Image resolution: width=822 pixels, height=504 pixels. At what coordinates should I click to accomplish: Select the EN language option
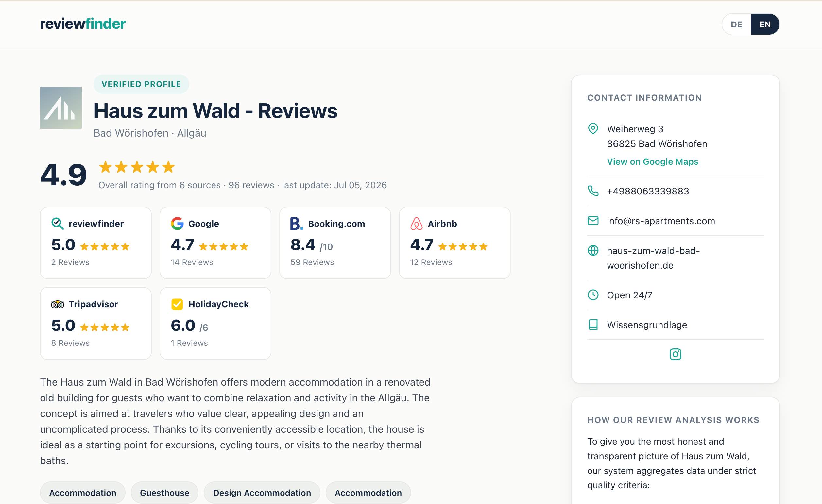pyautogui.click(x=765, y=24)
